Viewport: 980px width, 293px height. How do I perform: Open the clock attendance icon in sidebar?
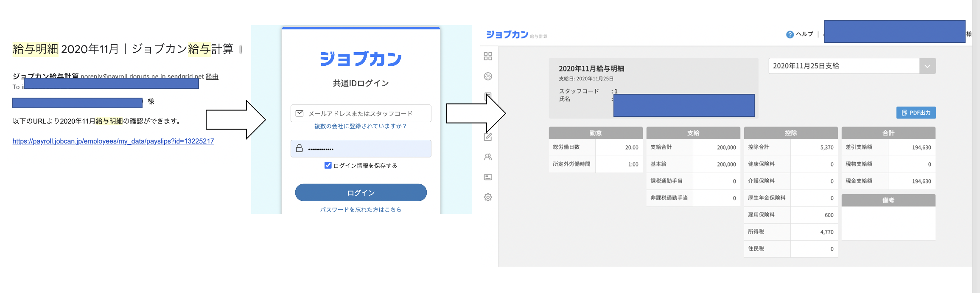point(488,76)
